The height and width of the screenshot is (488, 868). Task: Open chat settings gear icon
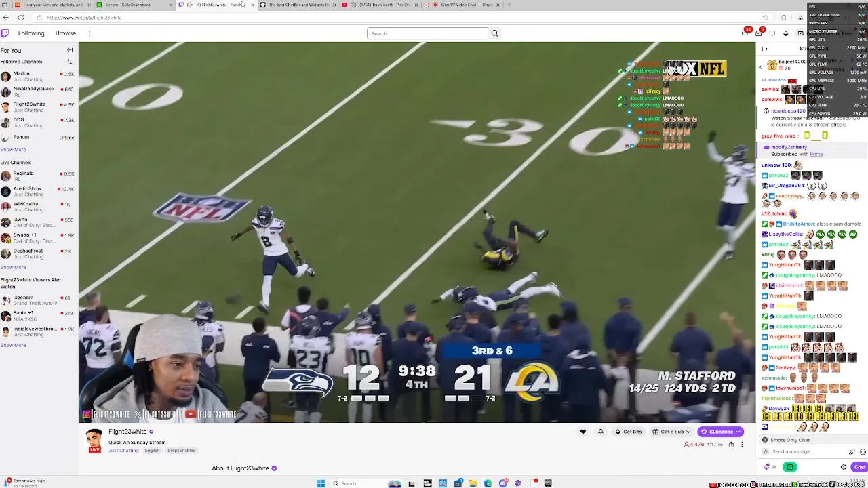[844, 467]
